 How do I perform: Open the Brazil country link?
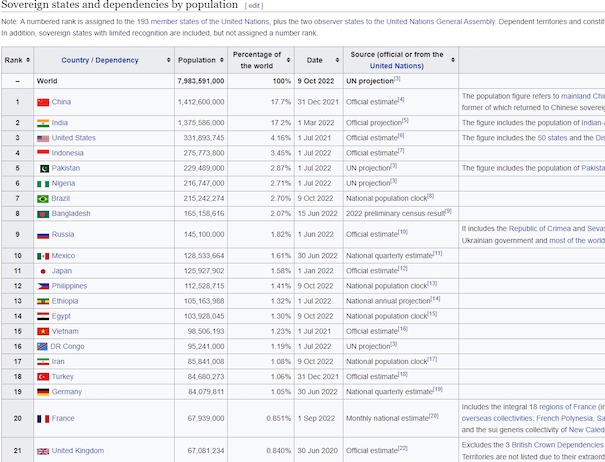(x=61, y=198)
